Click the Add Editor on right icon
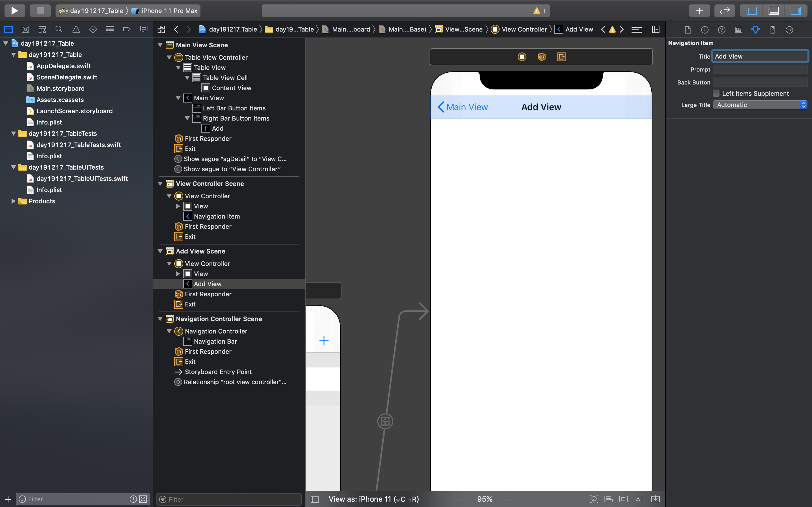 click(x=656, y=30)
